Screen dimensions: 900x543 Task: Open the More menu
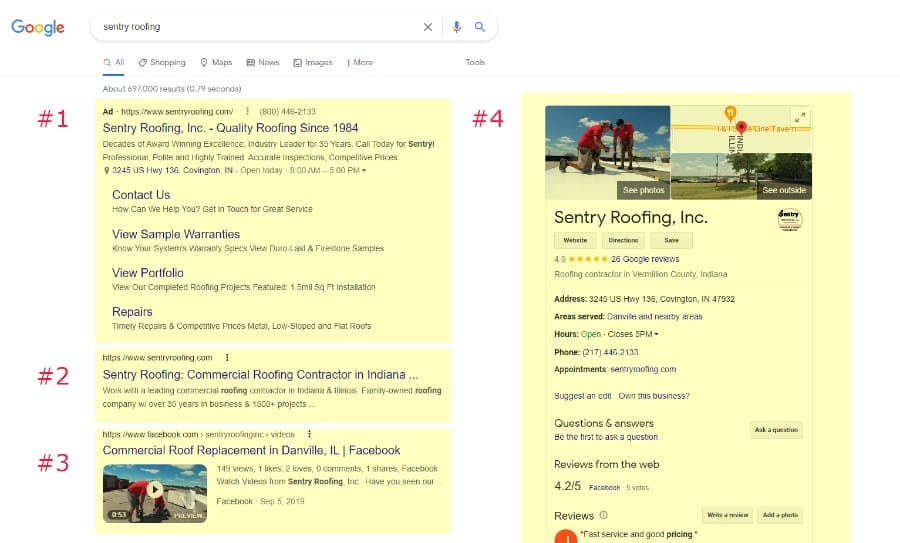[360, 62]
